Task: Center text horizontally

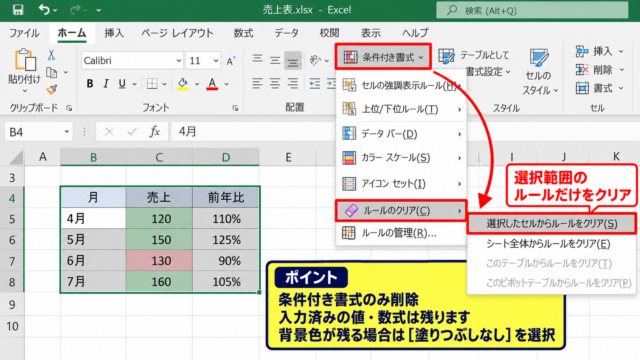Action: [275, 84]
